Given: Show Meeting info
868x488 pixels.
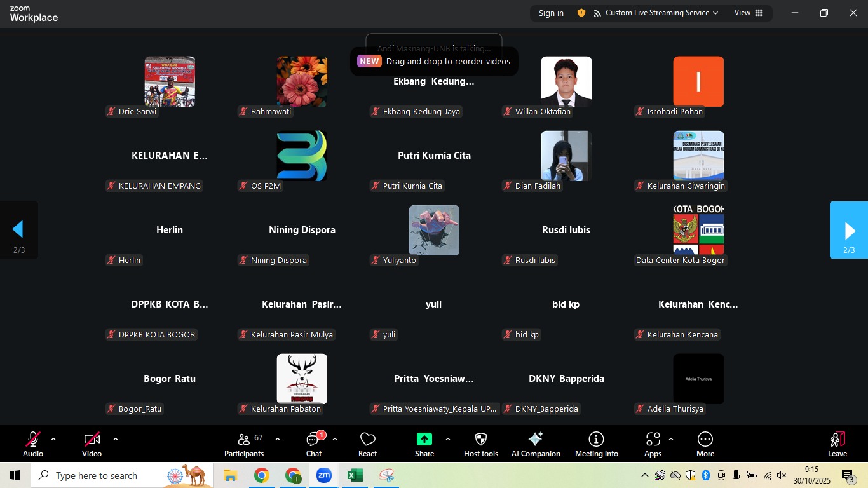Looking at the screenshot, I should click(x=596, y=444).
